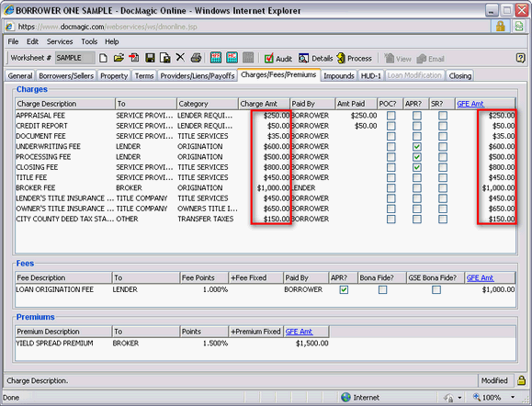Print using the printer toolbar icon
Image resolution: width=532 pixels, height=406 pixels.
tap(196, 58)
